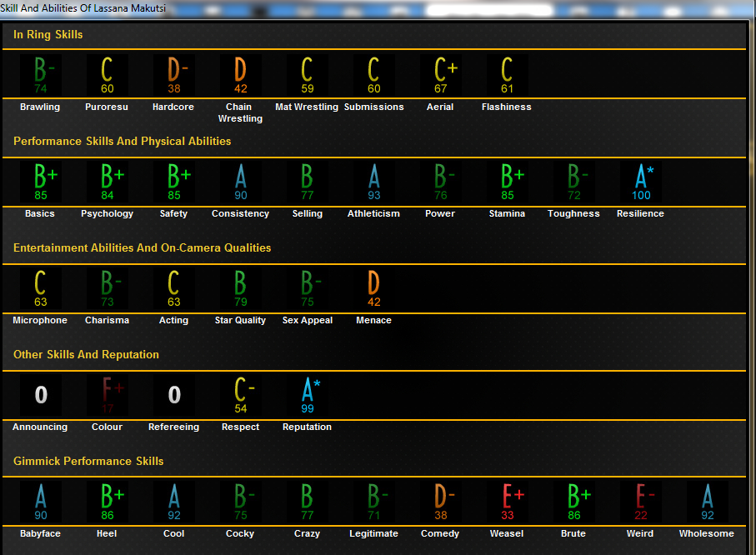756x555 pixels.
Task: Select the Stamina B+ 85 grade tile
Action: (508, 182)
